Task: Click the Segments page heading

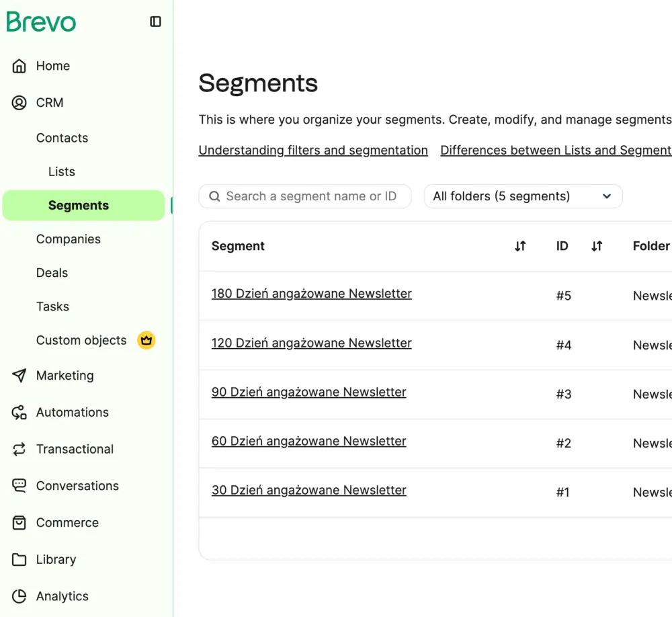Action: click(x=258, y=83)
